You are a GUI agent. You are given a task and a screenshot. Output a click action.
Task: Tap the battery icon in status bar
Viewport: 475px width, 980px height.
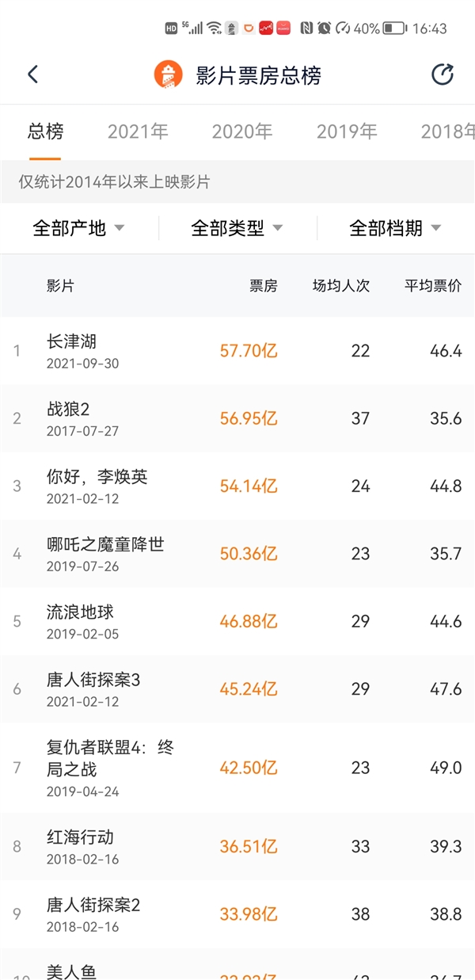(394, 29)
